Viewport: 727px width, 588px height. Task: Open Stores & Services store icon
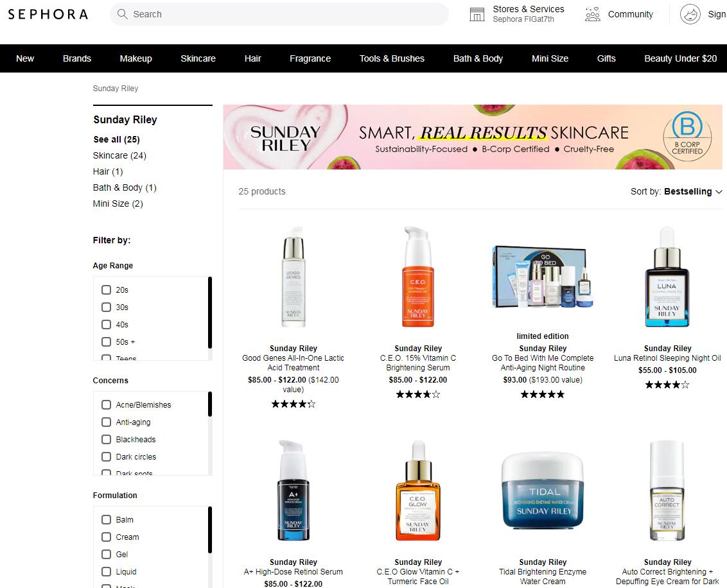[x=477, y=14]
